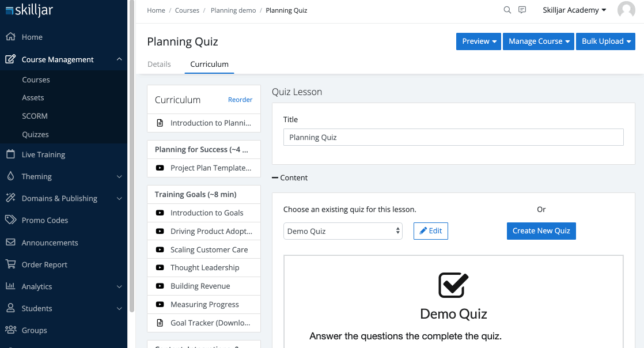Click the Groups people icon
Screen dimensions: 644x348
[x=11, y=330]
